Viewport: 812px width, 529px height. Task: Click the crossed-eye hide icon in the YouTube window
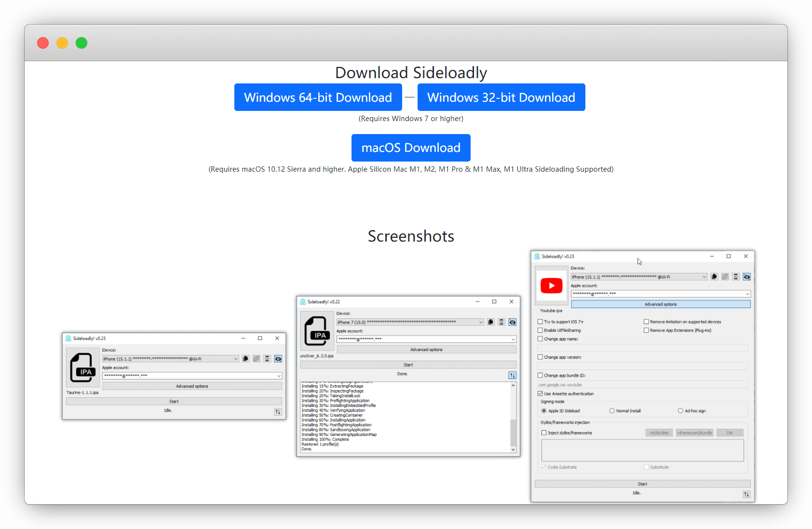[x=746, y=277]
